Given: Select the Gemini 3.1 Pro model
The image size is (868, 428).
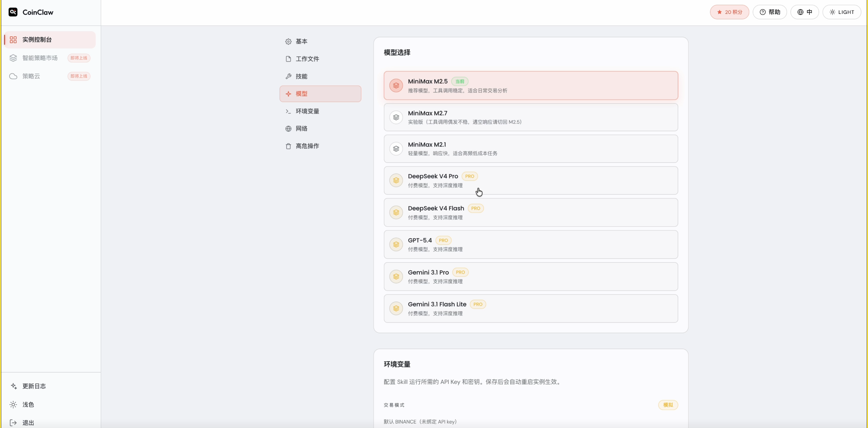Looking at the screenshot, I should tap(531, 277).
